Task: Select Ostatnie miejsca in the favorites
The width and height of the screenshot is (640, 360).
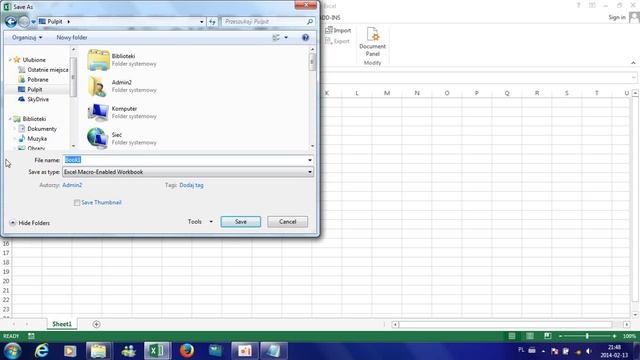Action: (43, 70)
